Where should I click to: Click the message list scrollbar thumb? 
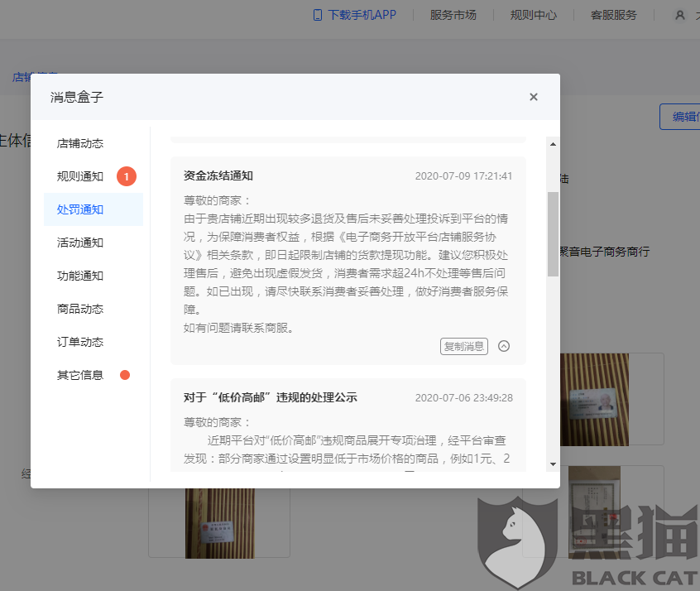553,234
